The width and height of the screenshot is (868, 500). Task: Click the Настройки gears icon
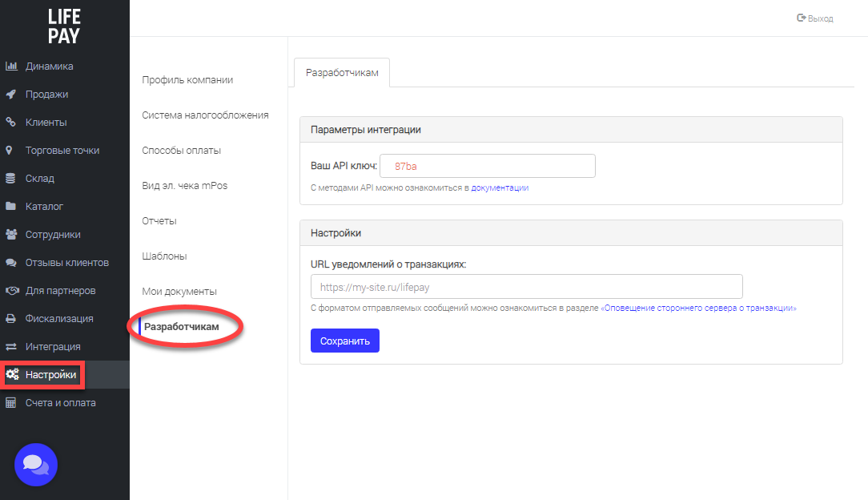(x=12, y=374)
